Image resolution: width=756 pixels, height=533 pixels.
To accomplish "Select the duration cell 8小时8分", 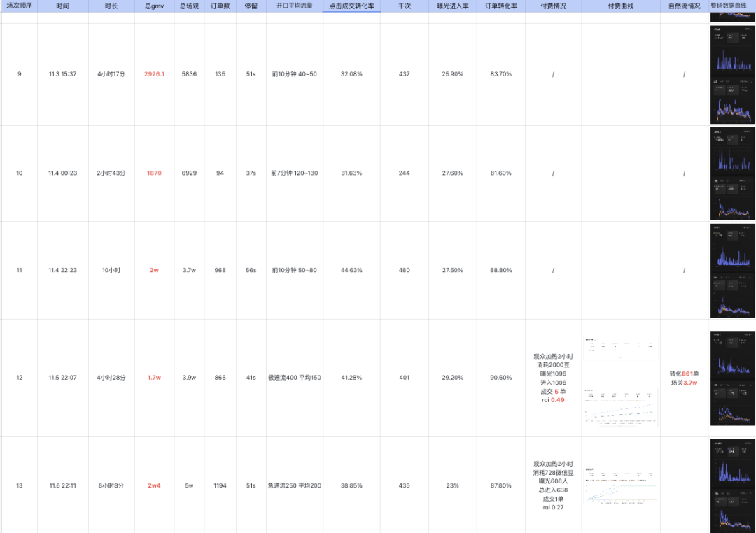I will (111, 485).
